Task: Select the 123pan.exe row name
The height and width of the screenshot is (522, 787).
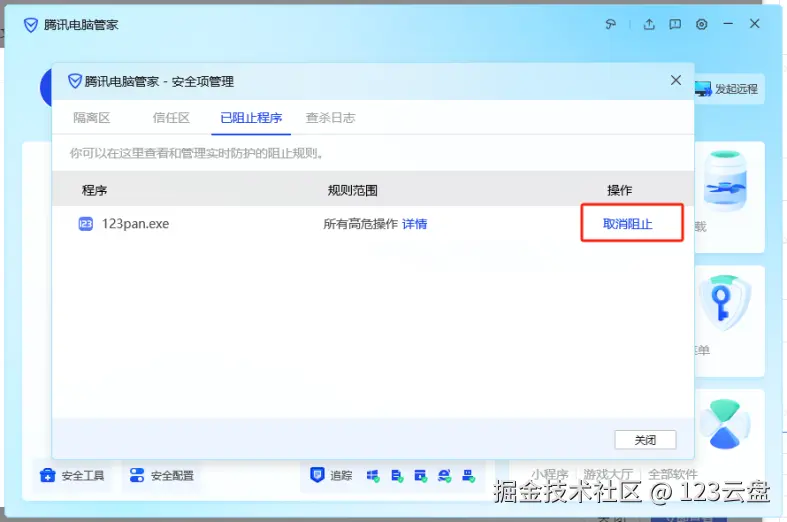Action: coord(136,223)
